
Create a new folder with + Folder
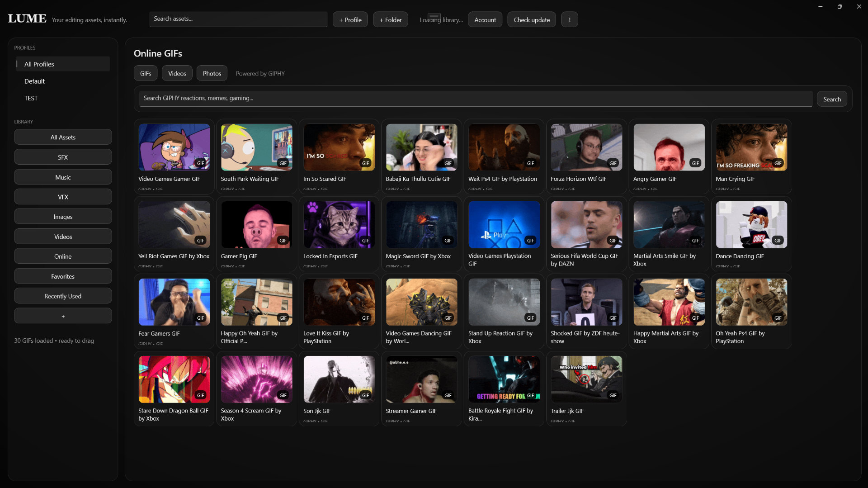pyautogui.click(x=390, y=19)
